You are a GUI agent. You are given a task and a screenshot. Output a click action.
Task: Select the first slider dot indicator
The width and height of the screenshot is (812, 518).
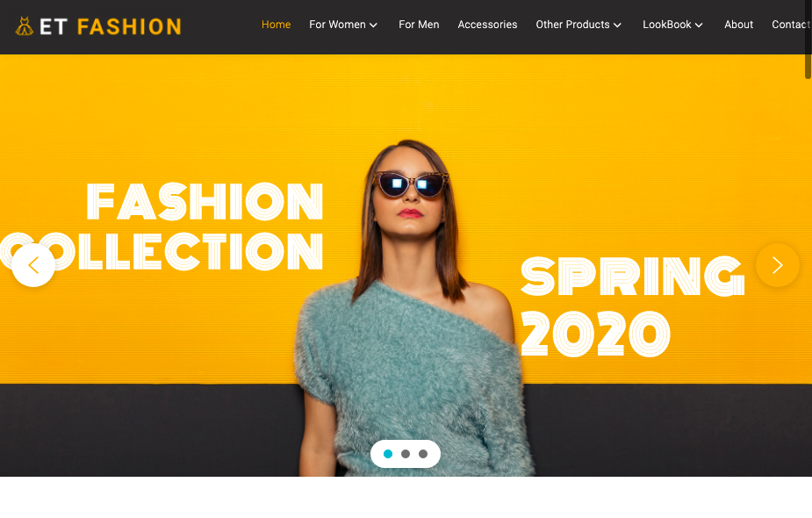click(388, 454)
